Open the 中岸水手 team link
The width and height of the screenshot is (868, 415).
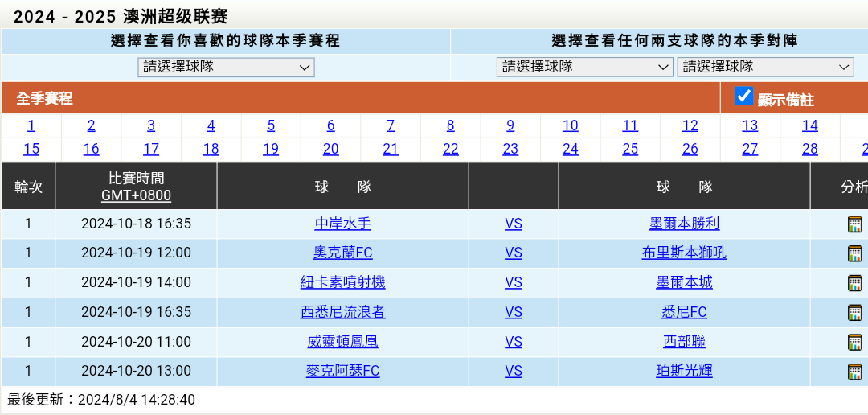coord(342,224)
